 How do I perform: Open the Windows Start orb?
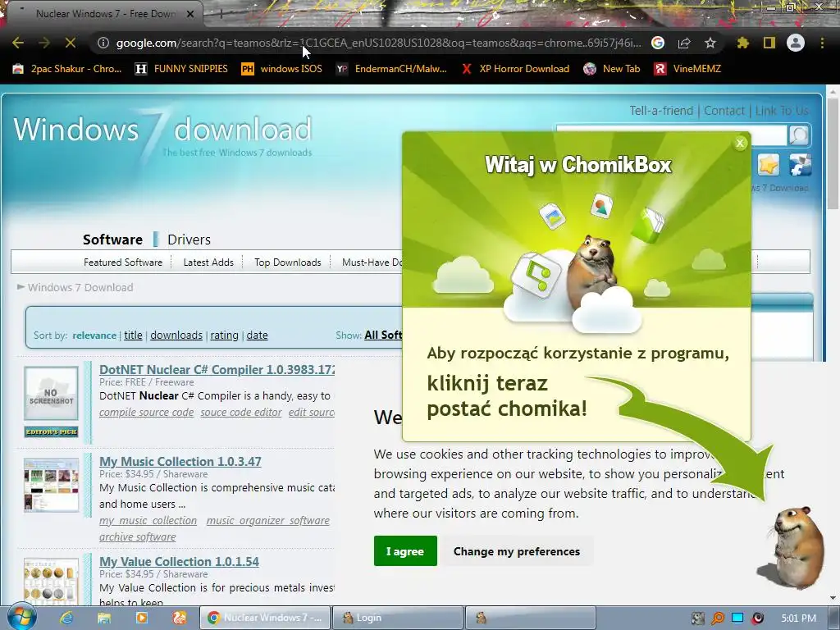point(22,617)
